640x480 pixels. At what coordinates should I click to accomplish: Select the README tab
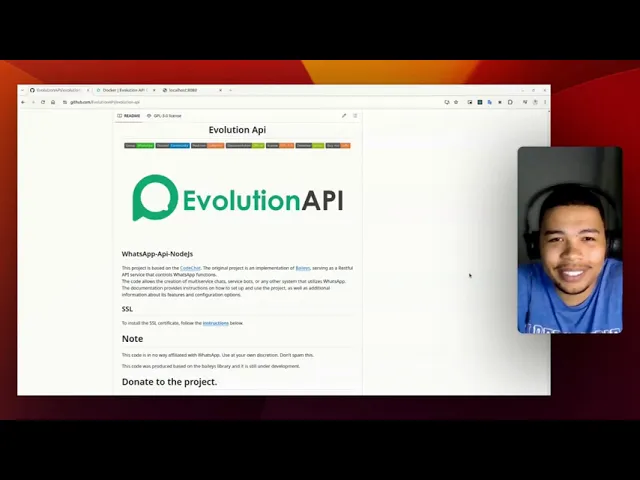pyautogui.click(x=129, y=116)
